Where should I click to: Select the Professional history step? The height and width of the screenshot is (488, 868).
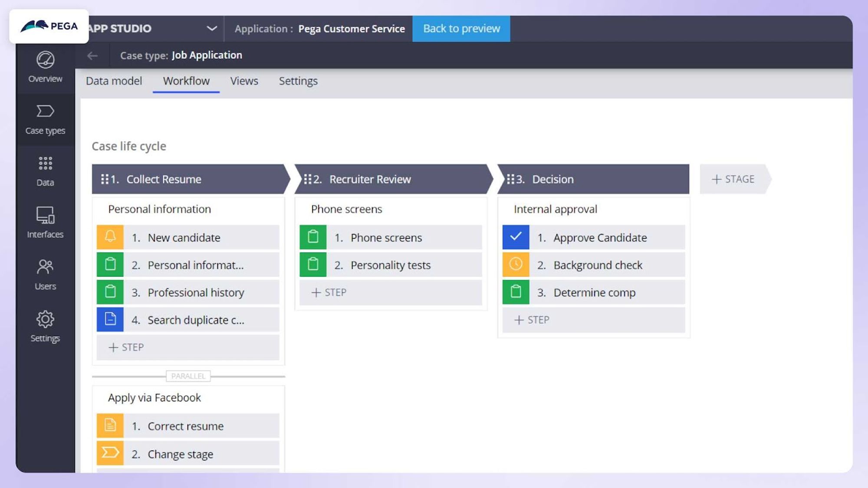(x=195, y=292)
